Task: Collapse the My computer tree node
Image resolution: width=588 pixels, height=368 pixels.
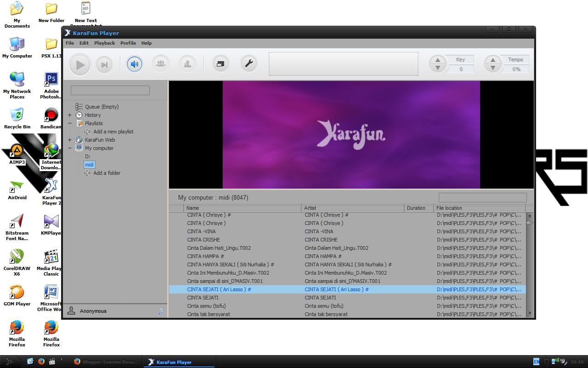Action: [70, 148]
